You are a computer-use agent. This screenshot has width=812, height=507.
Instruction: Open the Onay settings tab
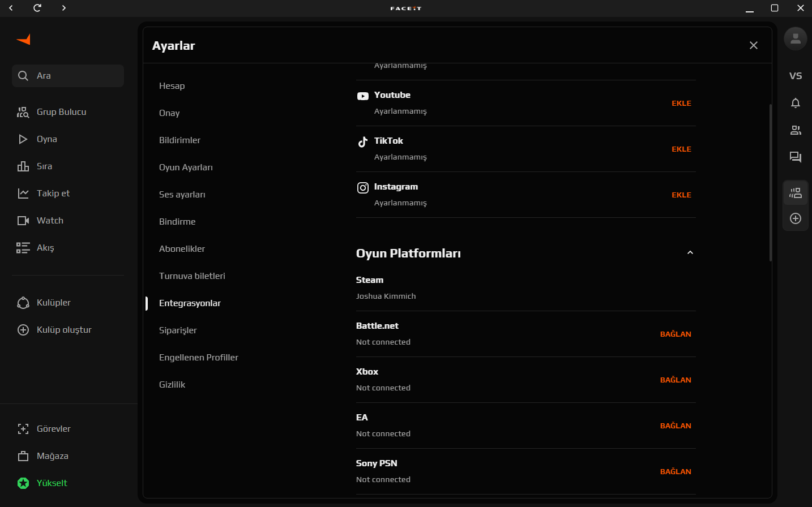[169, 113]
